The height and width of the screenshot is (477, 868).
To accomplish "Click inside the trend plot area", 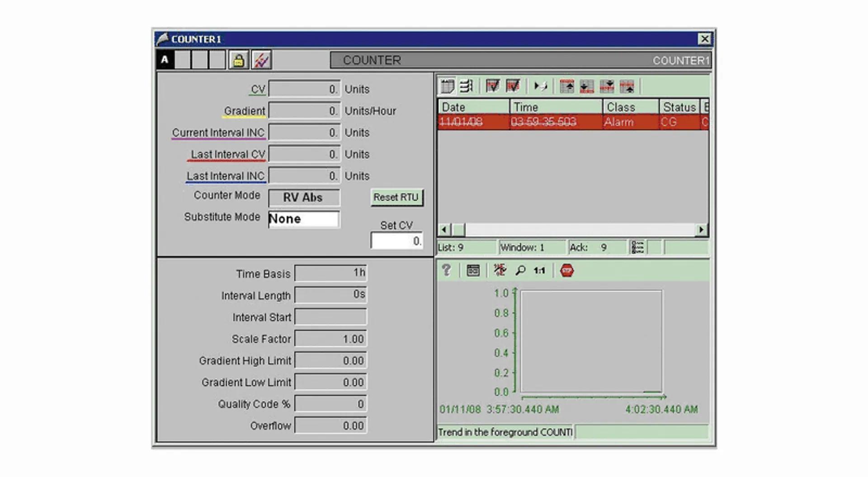I will tap(591, 341).
